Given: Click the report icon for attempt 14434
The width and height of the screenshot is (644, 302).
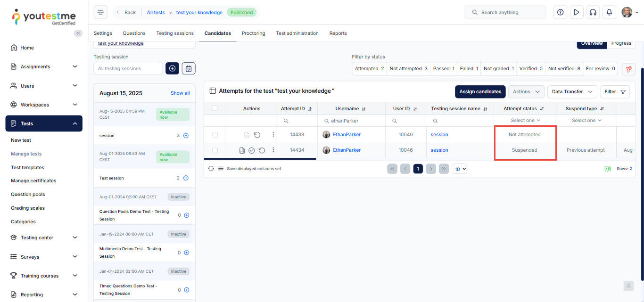Looking at the screenshot, I should pyautogui.click(x=242, y=150).
